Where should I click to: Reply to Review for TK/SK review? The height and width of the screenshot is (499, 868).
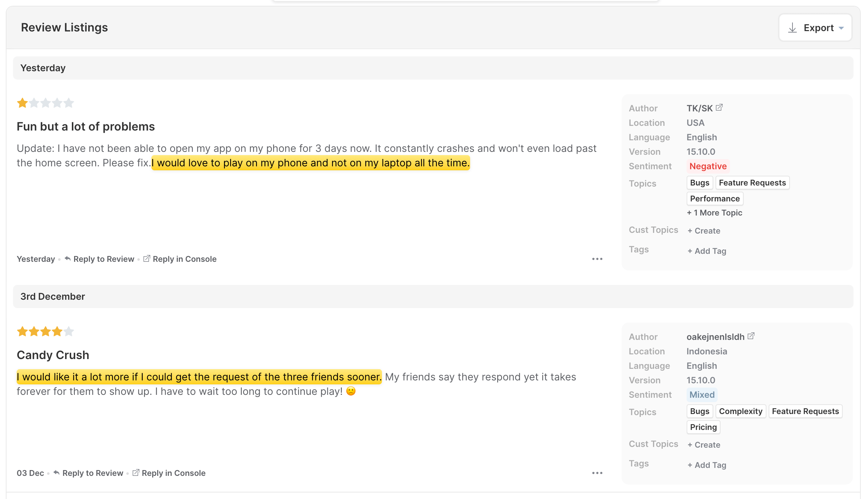coord(99,259)
